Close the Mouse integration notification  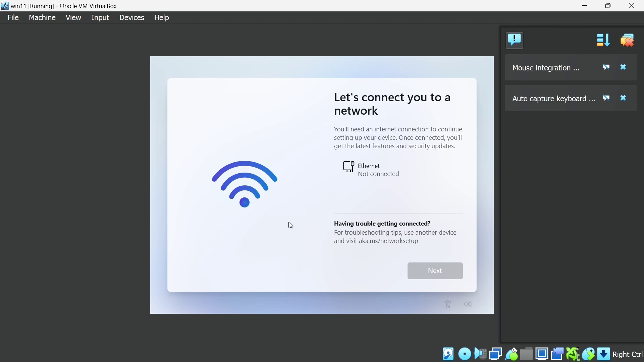point(624,67)
